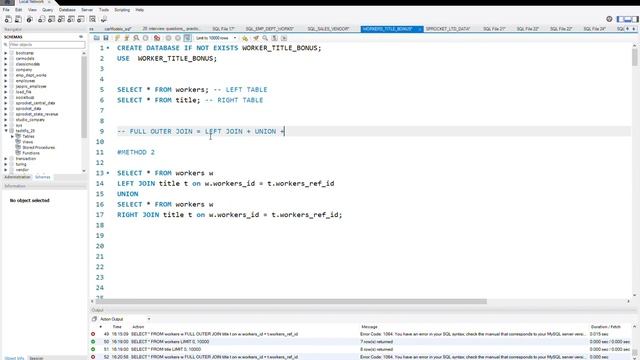Screen dimensions: 640x360
Task: Expand the transaction schema
Action: click(x=6, y=158)
